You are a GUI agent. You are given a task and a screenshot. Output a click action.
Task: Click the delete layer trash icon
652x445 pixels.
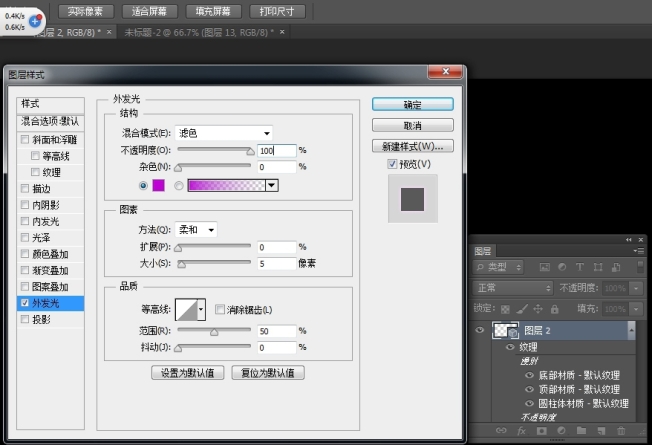click(621, 431)
